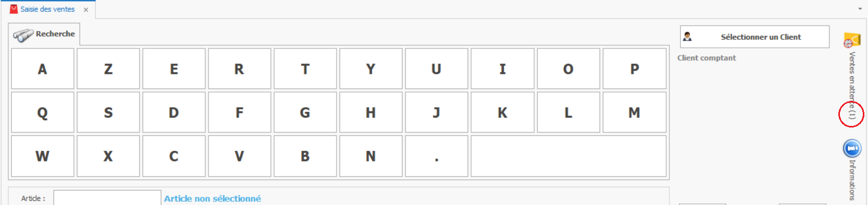Tap the letter W key
868x205 pixels.
click(x=43, y=156)
